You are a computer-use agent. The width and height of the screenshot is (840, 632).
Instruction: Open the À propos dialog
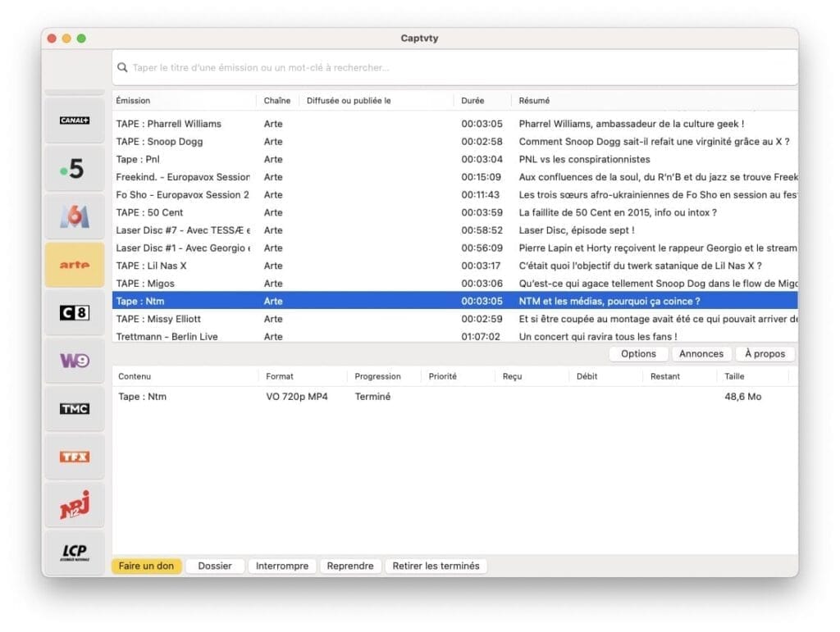765,354
